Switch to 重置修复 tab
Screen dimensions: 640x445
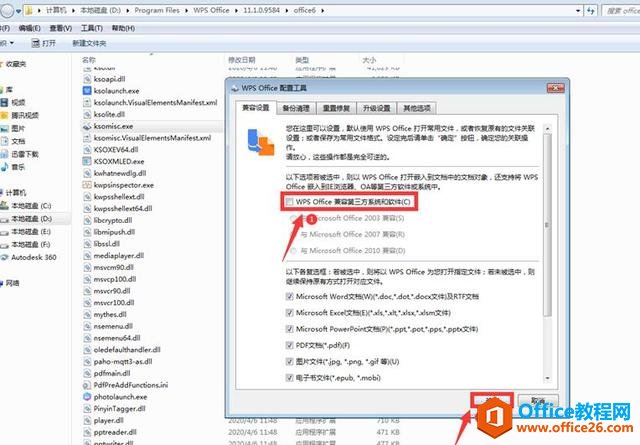(x=336, y=109)
